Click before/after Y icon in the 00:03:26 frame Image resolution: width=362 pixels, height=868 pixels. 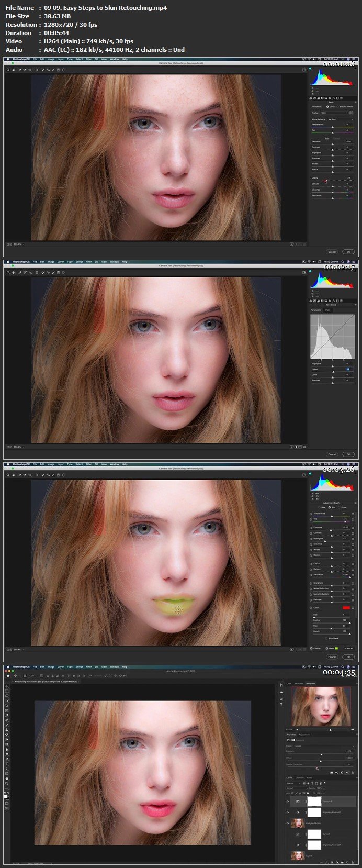(x=291, y=649)
